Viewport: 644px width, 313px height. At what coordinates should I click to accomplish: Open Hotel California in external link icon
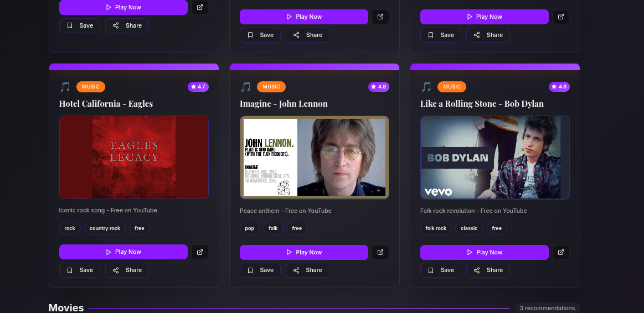(x=199, y=252)
